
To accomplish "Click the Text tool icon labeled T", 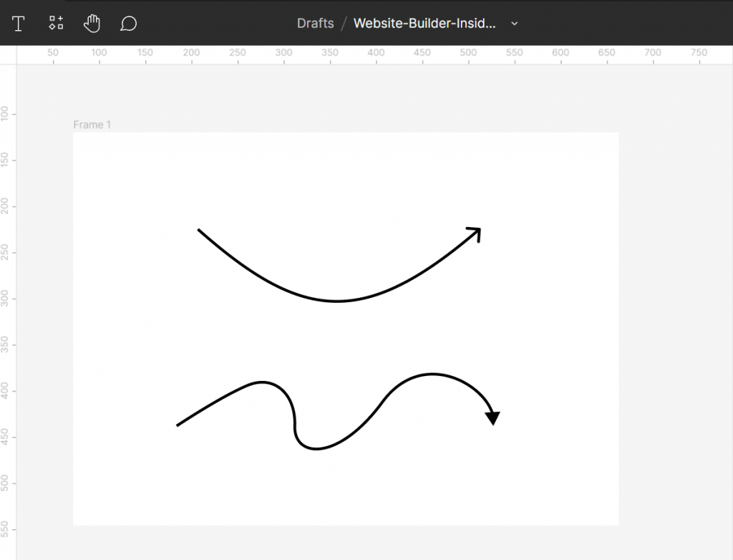I will click(18, 23).
